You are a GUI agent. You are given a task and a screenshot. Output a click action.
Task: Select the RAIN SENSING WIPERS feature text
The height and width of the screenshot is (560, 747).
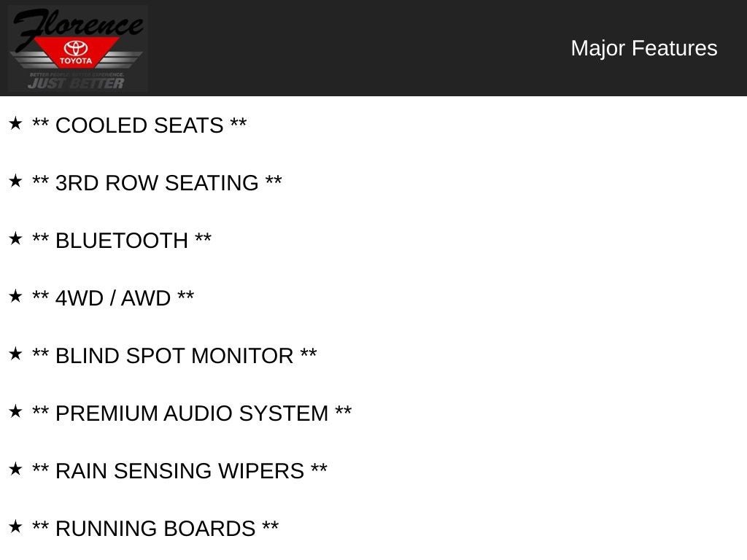(x=179, y=471)
